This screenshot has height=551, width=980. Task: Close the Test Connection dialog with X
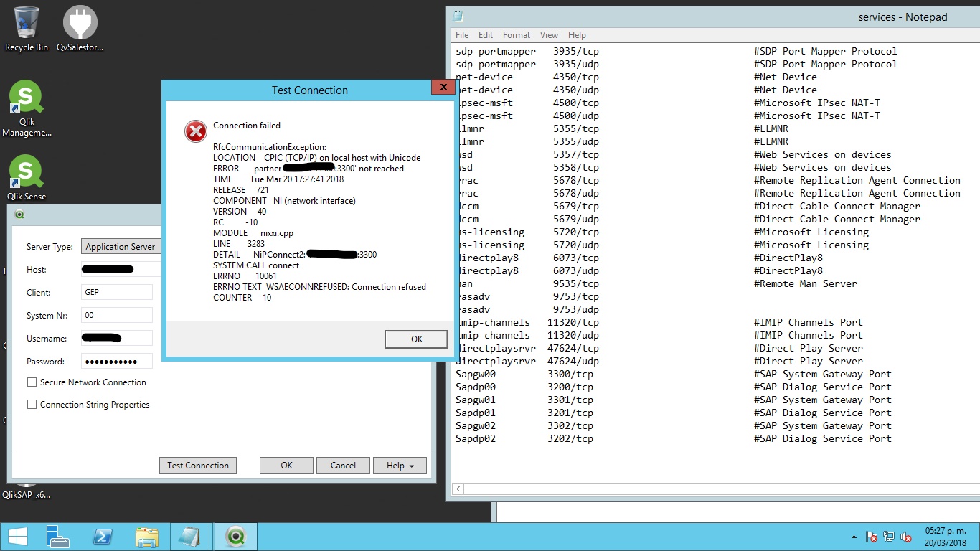pos(443,87)
